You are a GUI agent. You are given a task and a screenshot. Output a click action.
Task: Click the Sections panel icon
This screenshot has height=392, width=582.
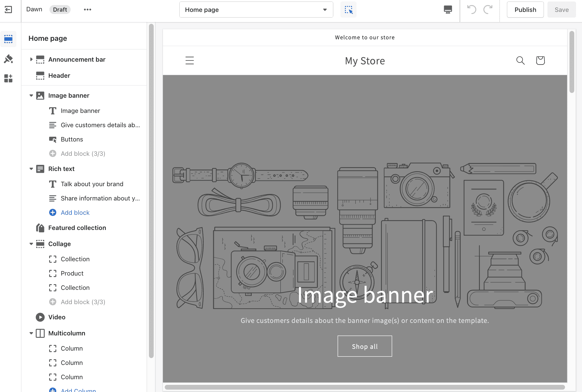[8, 39]
